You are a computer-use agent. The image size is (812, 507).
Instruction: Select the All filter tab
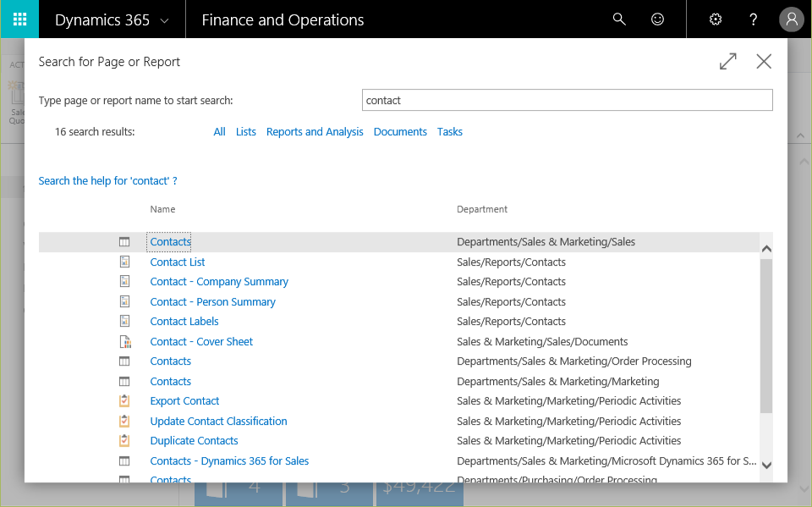point(219,132)
